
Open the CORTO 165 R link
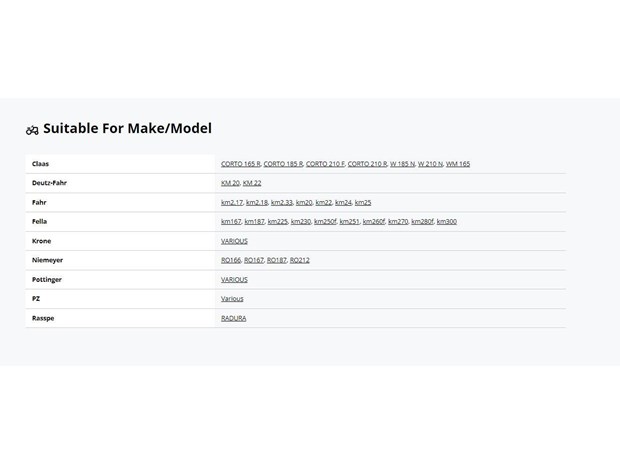point(241,164)
